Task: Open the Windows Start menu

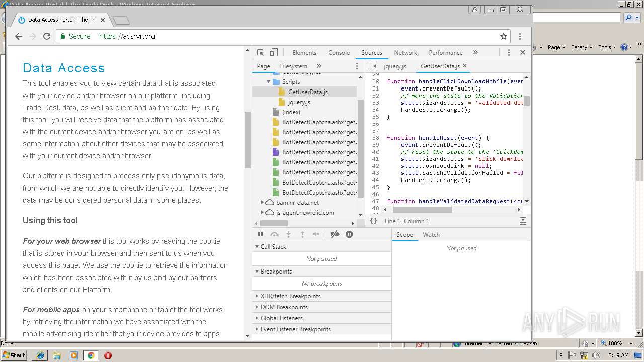Action: tap(14, 355)
